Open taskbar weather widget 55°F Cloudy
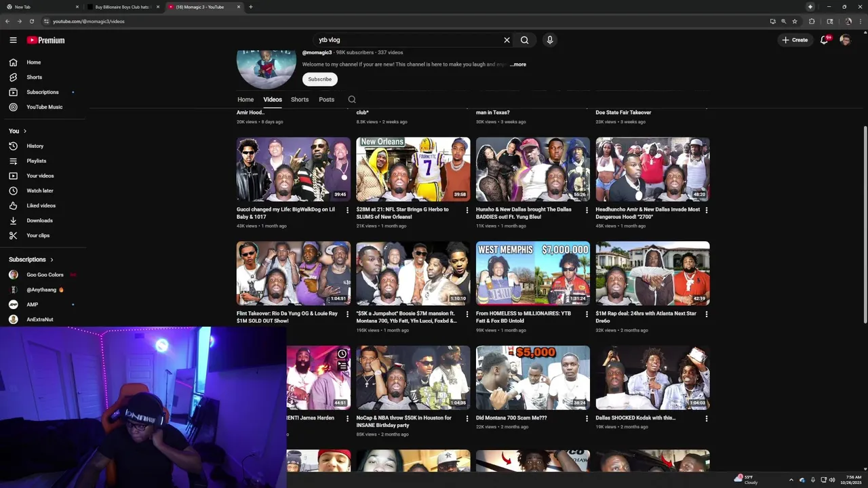The height and width of the screenshot is (488, 868). 746,479
